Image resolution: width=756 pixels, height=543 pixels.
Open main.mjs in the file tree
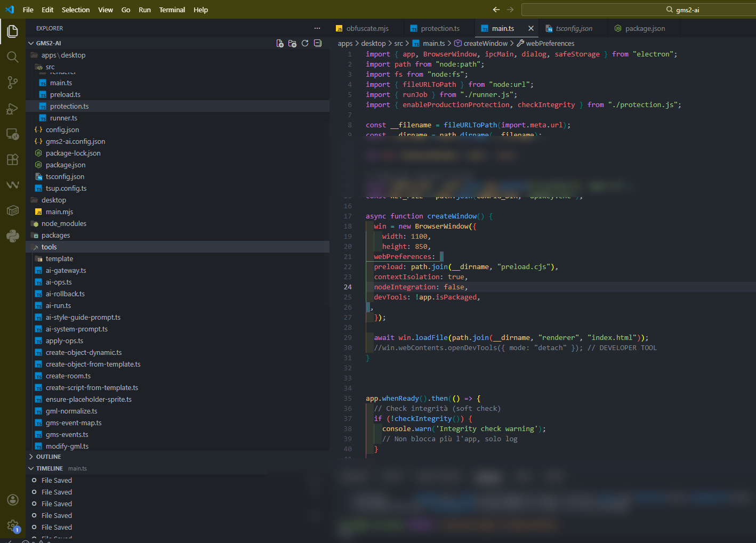(177, 212)
